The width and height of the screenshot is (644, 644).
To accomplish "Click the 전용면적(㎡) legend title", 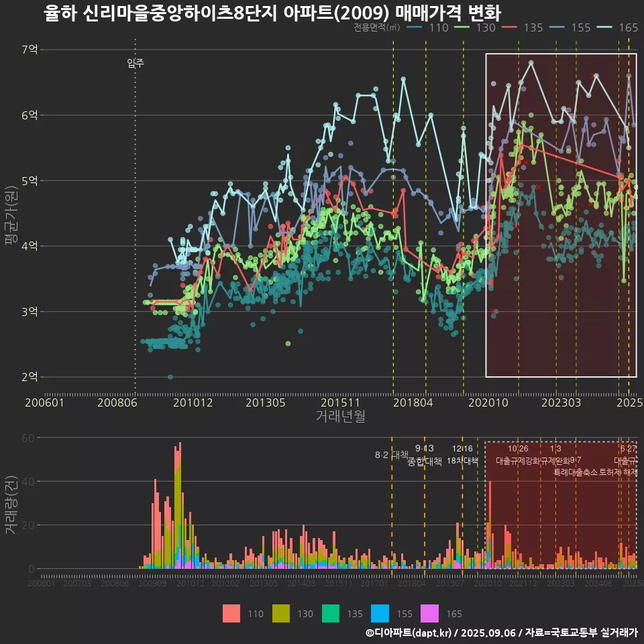I will (x=376, y=28).
